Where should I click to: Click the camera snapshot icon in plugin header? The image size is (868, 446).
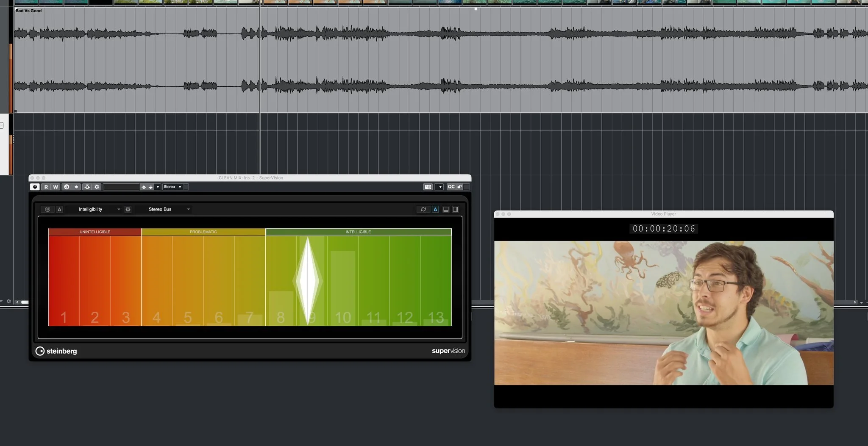tap(428, 187)
